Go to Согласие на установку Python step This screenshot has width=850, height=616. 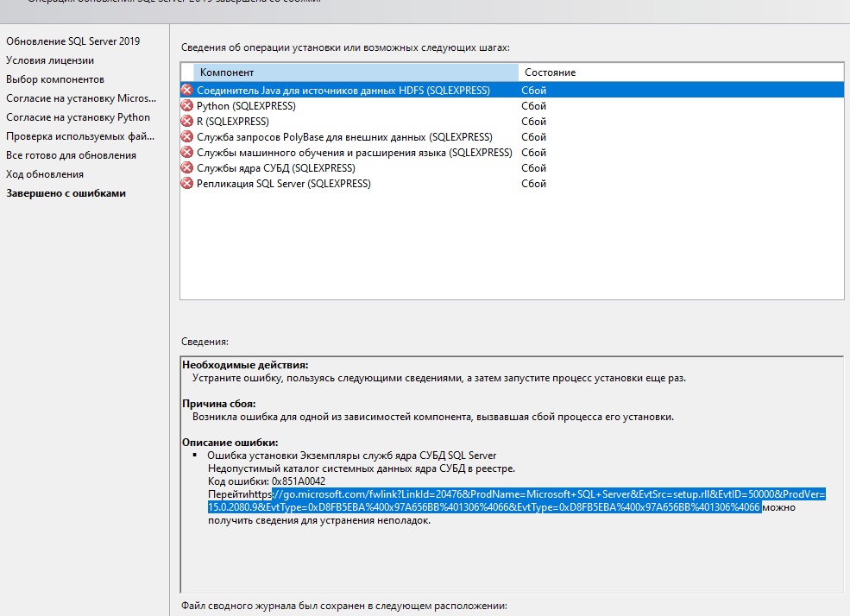point(78,117)
